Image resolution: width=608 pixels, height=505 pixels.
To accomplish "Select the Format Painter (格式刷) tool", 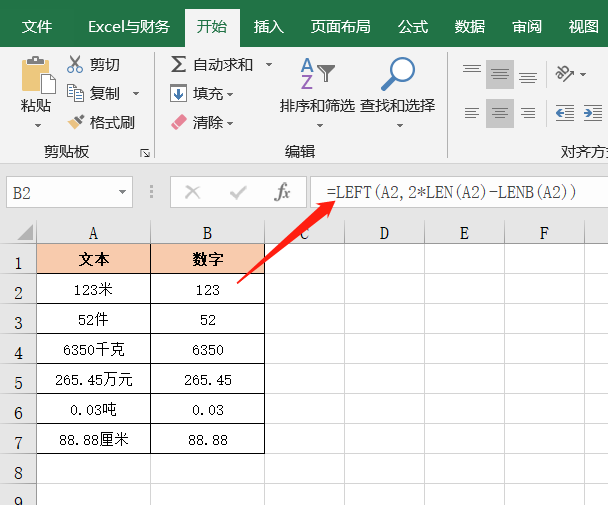I will click(100, 122).
